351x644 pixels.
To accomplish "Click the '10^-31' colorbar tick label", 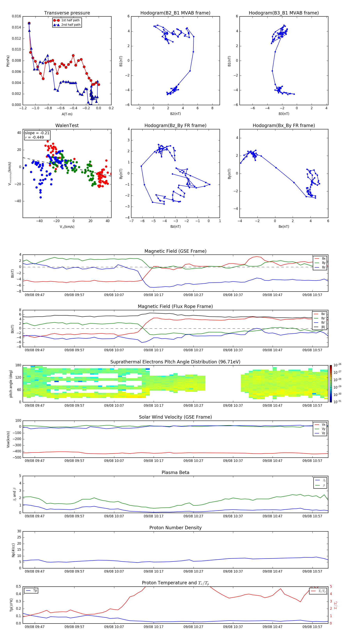I will click(337, 402).
